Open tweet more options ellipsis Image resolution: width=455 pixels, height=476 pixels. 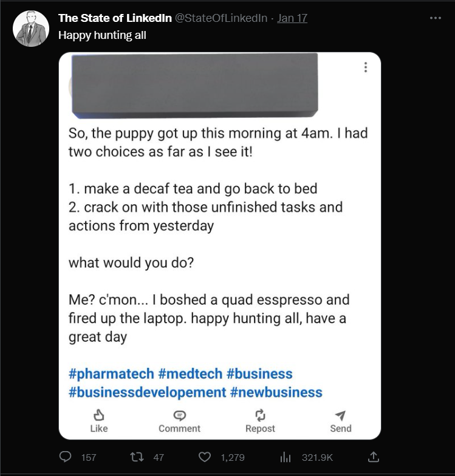point(435,18)
